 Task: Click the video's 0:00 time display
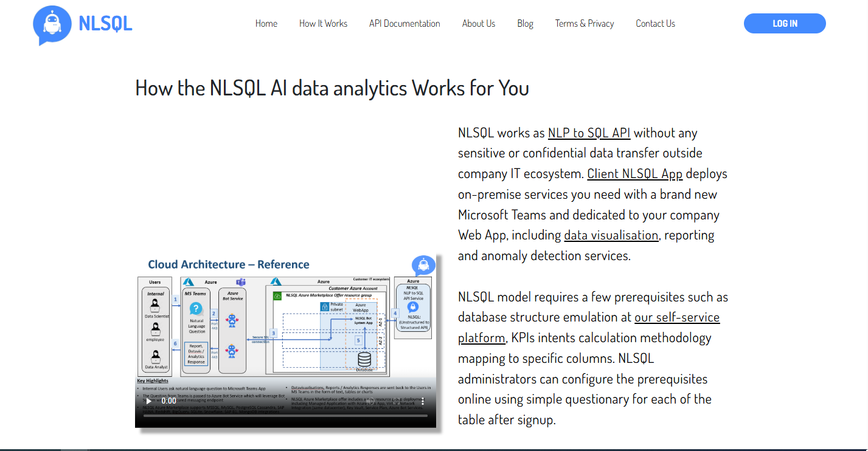[169, 401]
